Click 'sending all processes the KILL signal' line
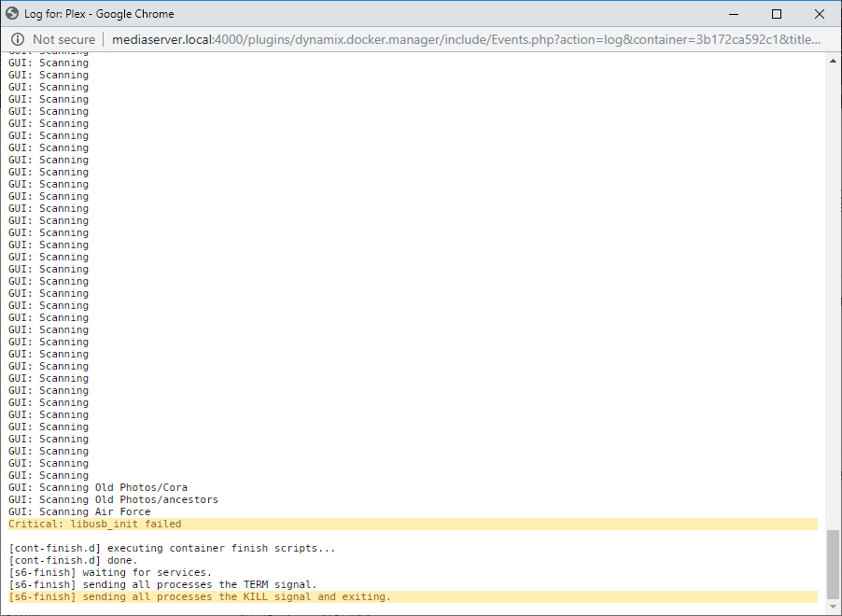The image size is (842, 616). coord(413,597)
